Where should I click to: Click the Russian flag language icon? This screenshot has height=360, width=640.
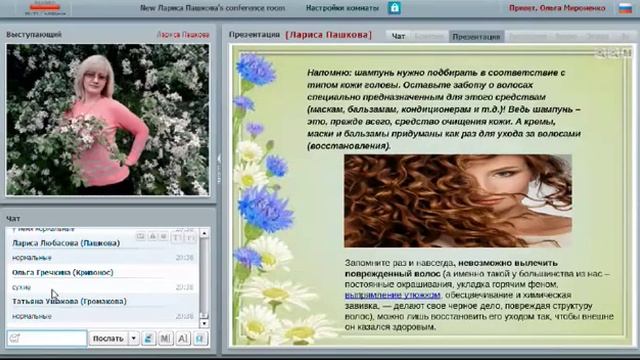[x=625, y=8]
